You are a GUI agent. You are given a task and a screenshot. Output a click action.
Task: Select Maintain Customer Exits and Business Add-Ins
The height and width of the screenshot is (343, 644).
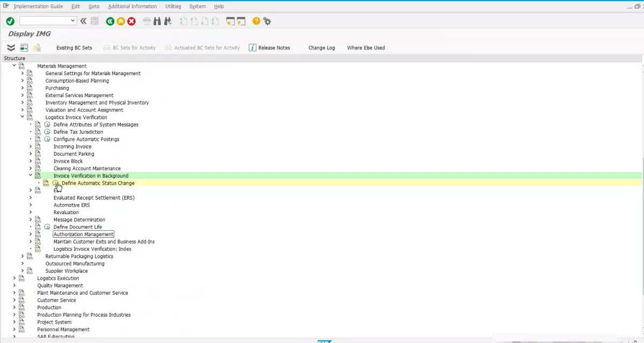(x=104, y=242)
